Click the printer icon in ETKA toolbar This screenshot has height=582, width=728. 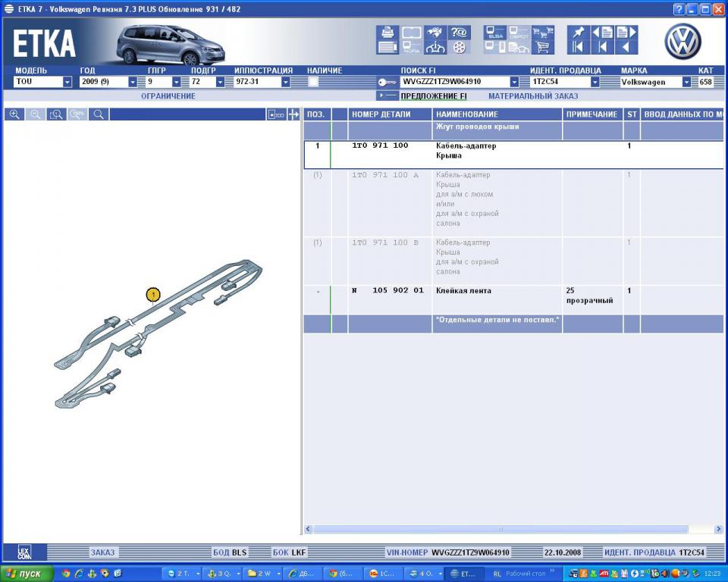388,32
